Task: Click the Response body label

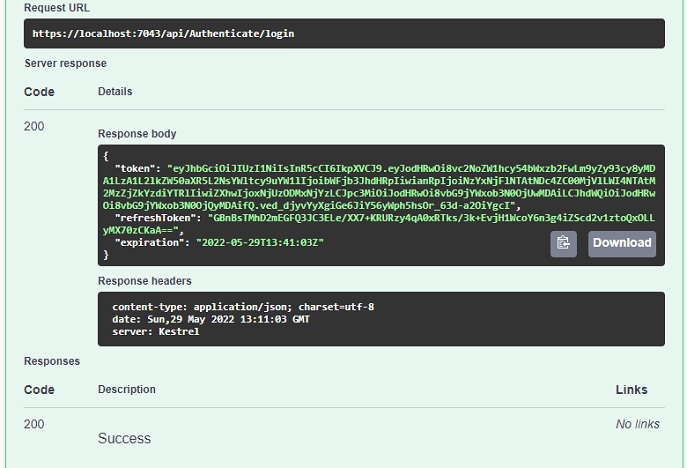Action: click(x=137, y=134)
